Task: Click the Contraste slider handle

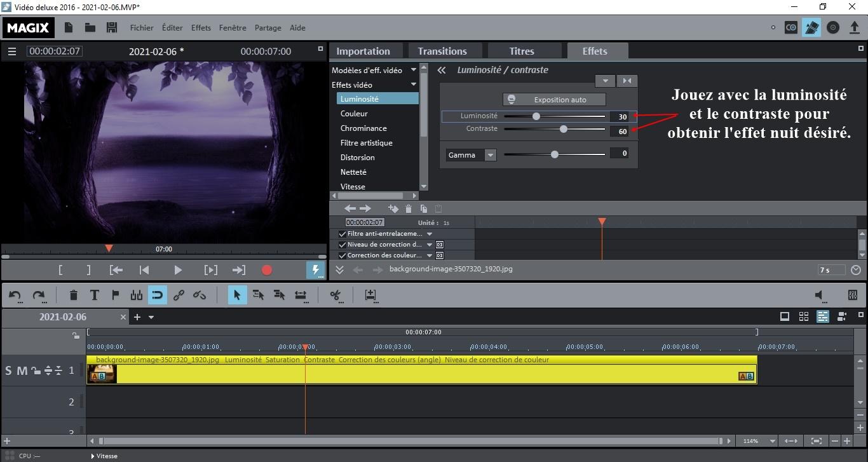Action: tap(564, 129)
